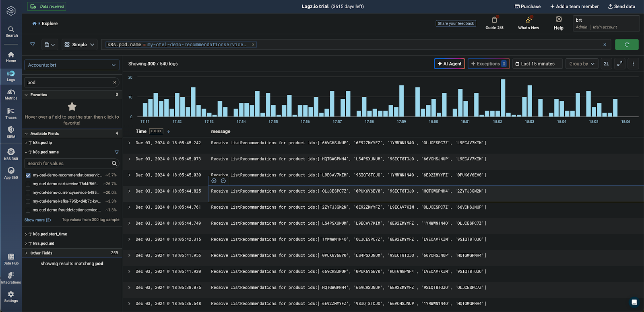Viewport: 644px width, 312px height.
Task: Expand the 18:05:44.825 log row
Action: (129, 191)
